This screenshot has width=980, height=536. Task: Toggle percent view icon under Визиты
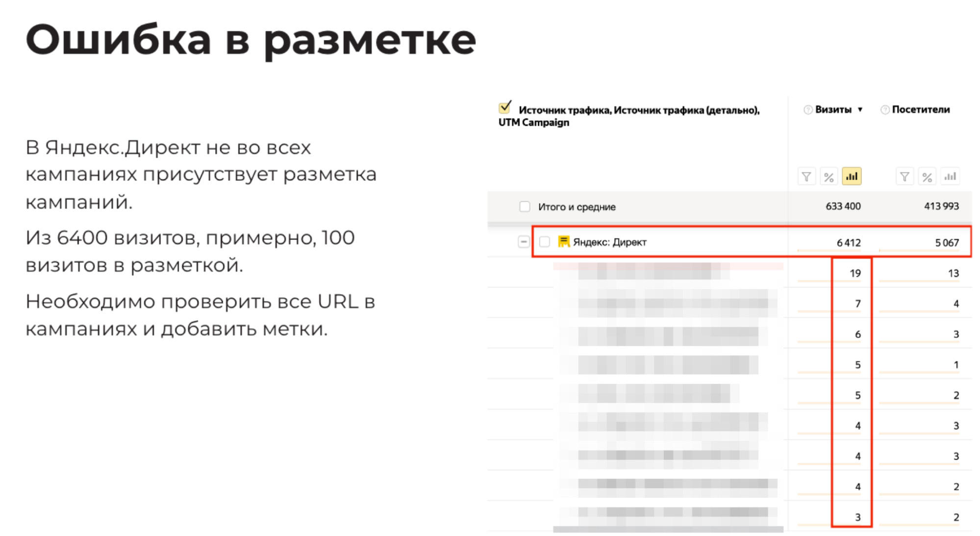point(829,177)
